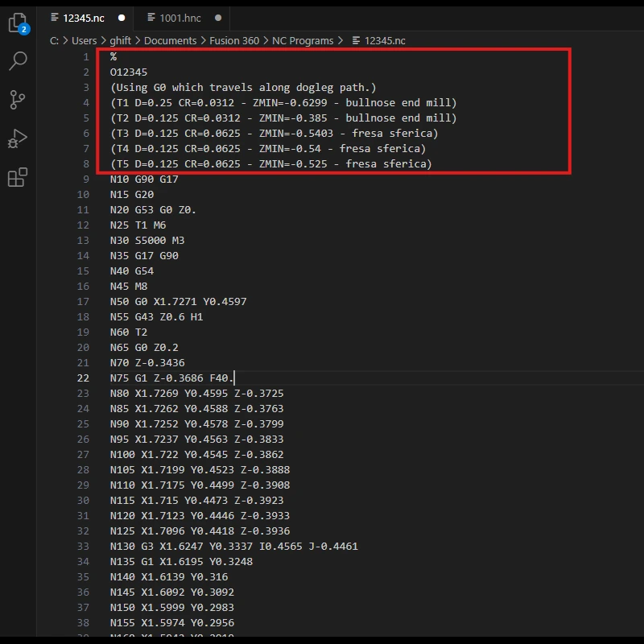
Task: Expand the Documents breadcrumb folder
Action: pos(170,40)
